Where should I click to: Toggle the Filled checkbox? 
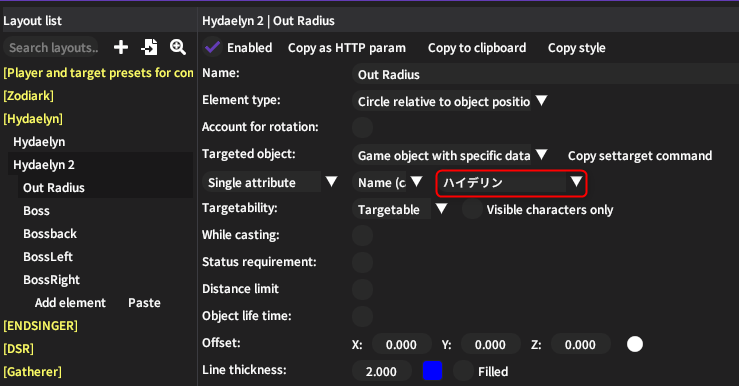pyautogui.click(x=463, y=371)
